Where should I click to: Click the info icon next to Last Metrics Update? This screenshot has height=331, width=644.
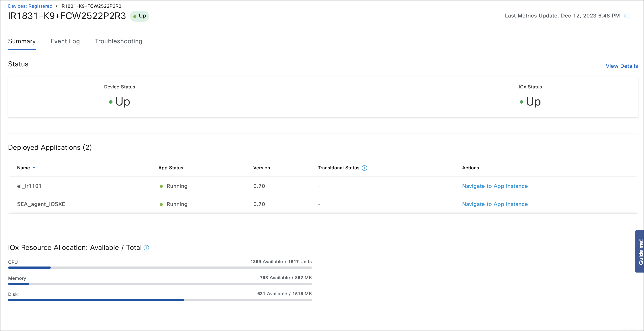[627, 16]
